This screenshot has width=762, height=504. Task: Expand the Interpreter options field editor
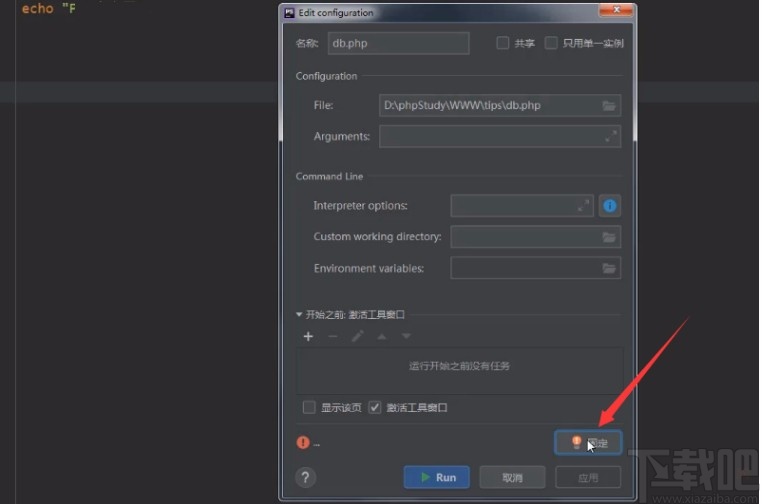(x=584, y=206)
